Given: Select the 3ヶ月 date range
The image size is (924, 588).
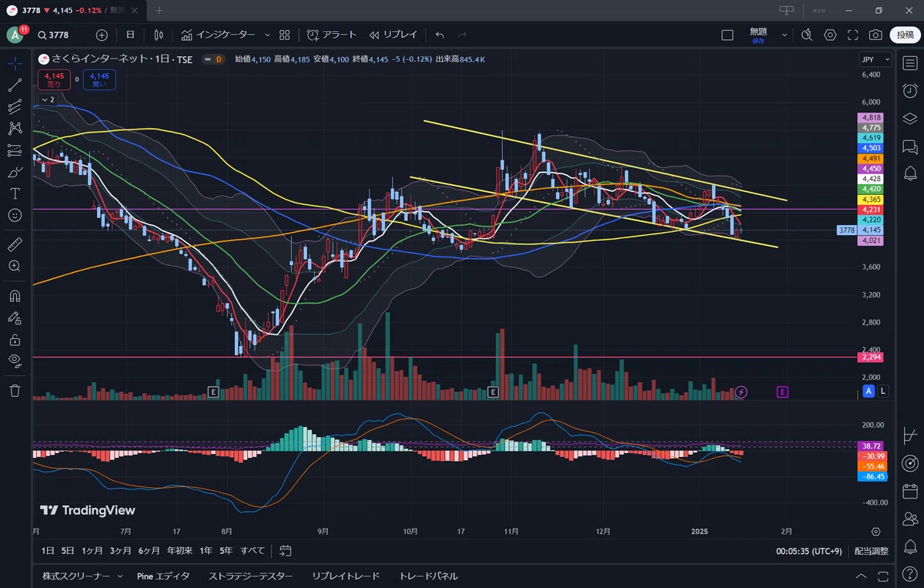Looking at the screenshot, I should [121, 551].
